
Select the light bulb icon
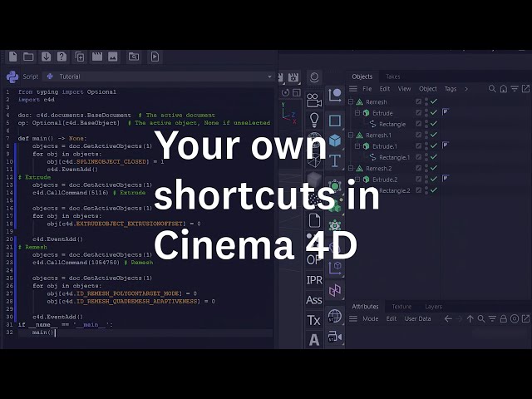click(314, 120)
